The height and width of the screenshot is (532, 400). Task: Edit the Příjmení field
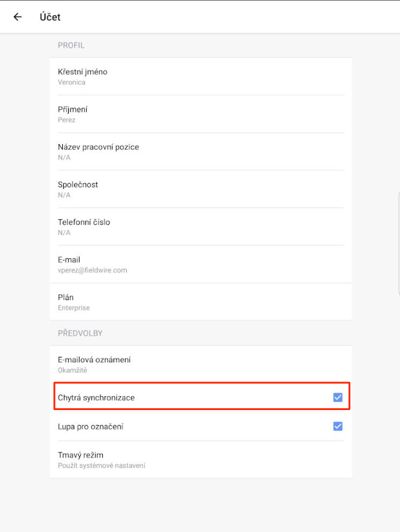tap(200, 114)
